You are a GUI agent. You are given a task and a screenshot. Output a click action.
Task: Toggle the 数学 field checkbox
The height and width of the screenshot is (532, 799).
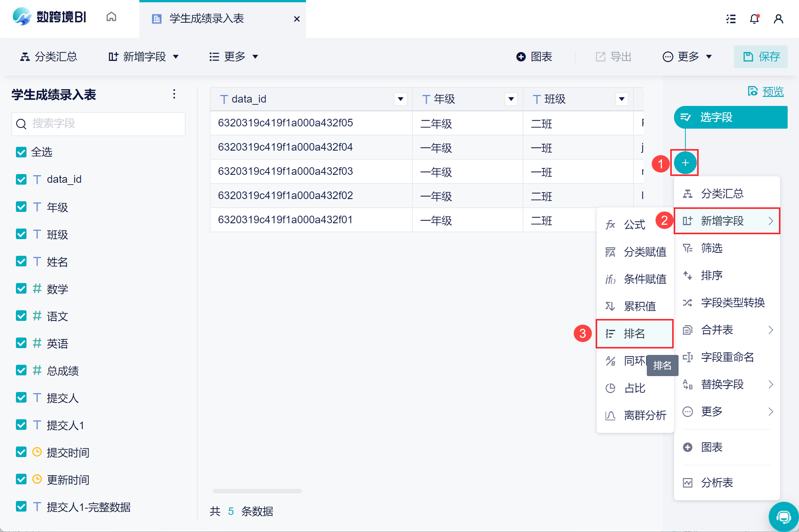pos(21,289)
